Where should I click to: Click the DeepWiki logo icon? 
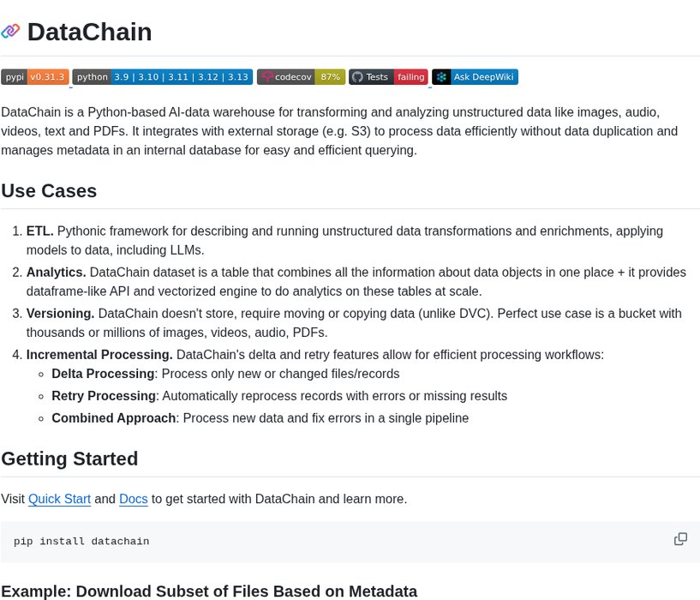(441, 77)
